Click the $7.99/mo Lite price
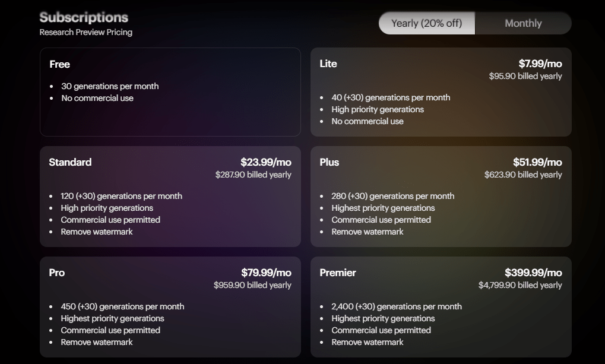Image resolution: width=605 pixels, height=364 pixels. (540, 64)
